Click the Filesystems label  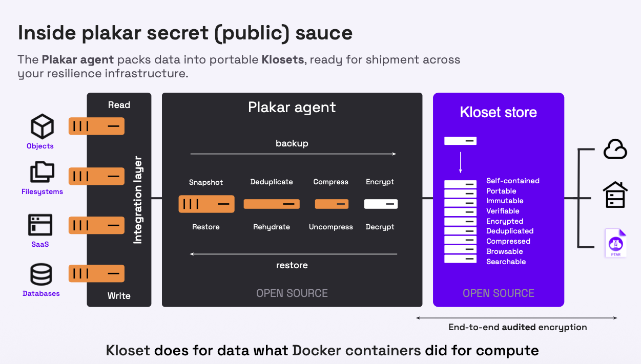click(x=42, y=191)
